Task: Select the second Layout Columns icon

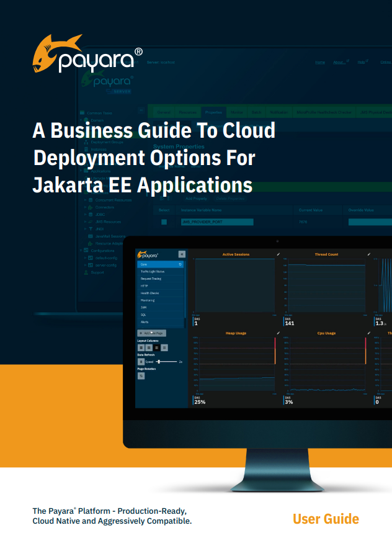Action: 149,348
